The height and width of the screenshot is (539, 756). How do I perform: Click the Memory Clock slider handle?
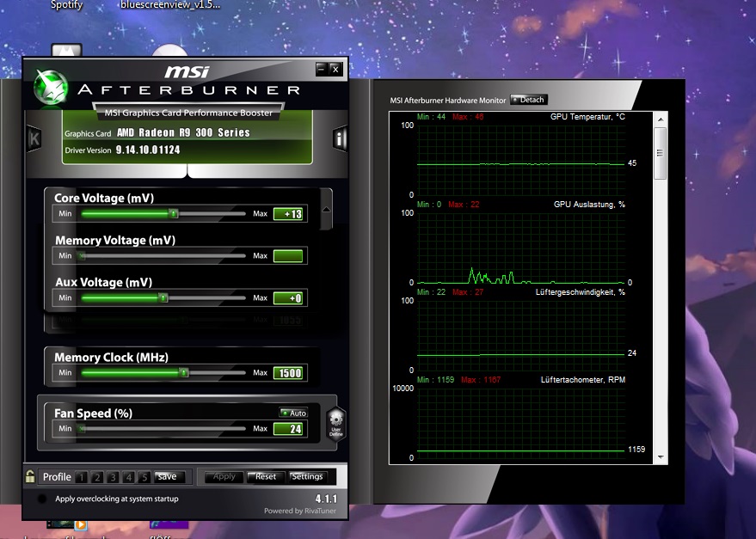pyautogui.click(x=184, y=373)
